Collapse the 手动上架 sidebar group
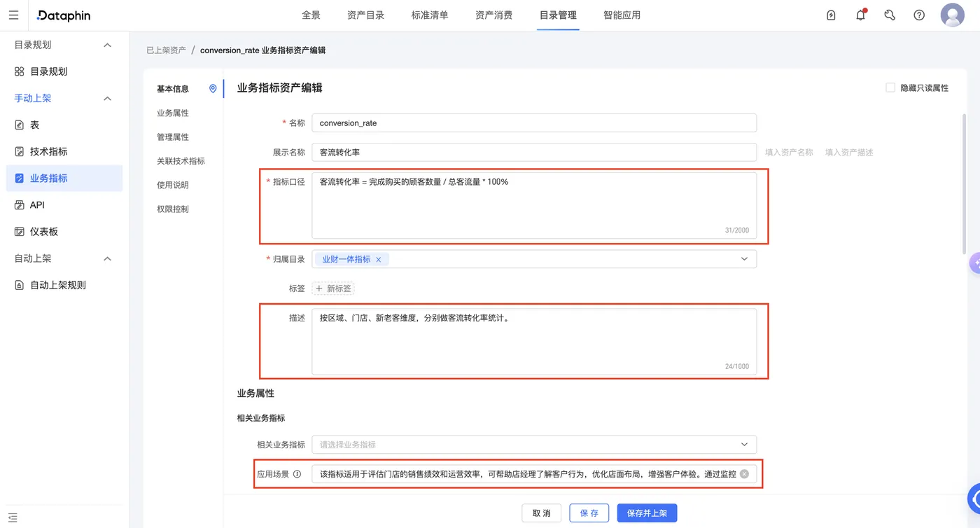This screenshot has width=980, height=528. (107, 98)
